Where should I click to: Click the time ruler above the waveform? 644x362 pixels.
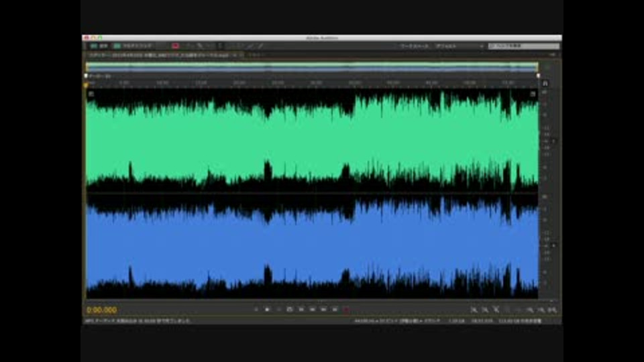pyautogui.click(x=312, y=83)
